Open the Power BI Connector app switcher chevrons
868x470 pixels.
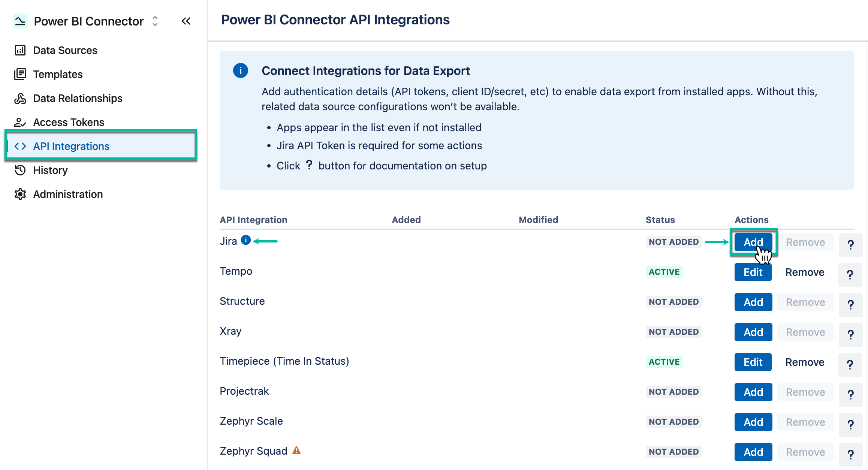click(154, 21)
